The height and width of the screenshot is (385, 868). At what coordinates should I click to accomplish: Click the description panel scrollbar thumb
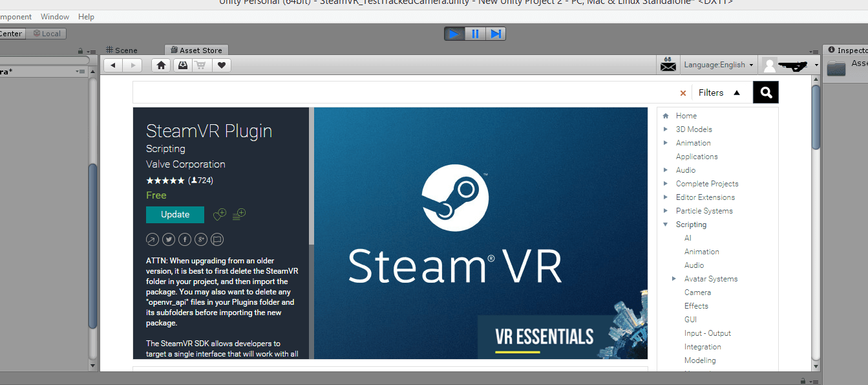click(312, 176)
